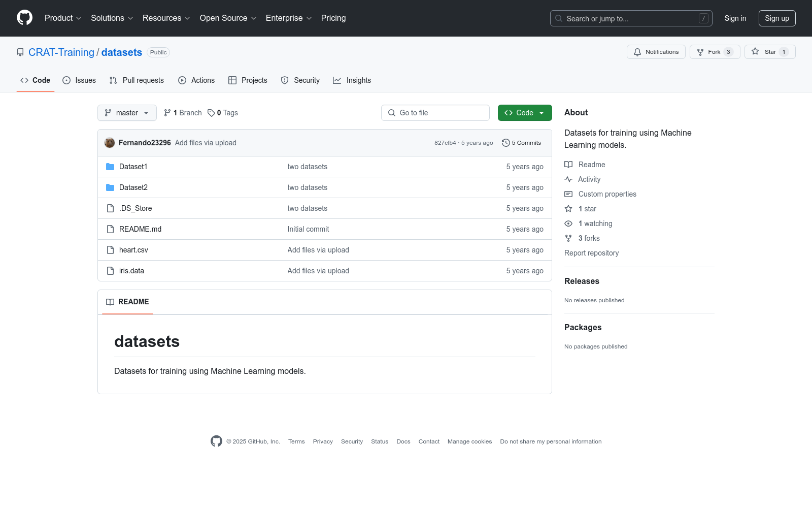Click the branch icon beside 1 Branch
Viewport: 812px width, 508px height.
click(x=167, y=113)
